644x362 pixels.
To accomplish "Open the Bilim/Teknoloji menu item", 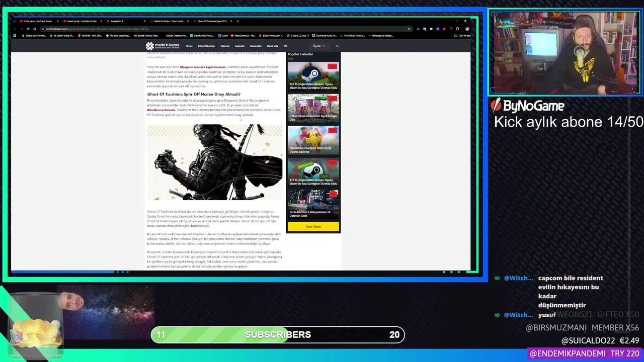I will coord(206,46).
